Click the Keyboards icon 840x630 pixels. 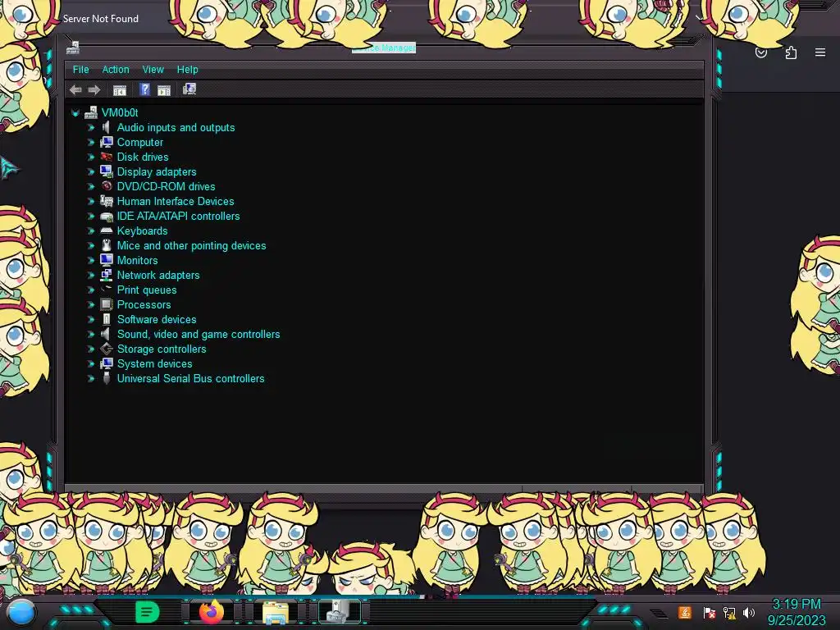click(x=106, y=231)
